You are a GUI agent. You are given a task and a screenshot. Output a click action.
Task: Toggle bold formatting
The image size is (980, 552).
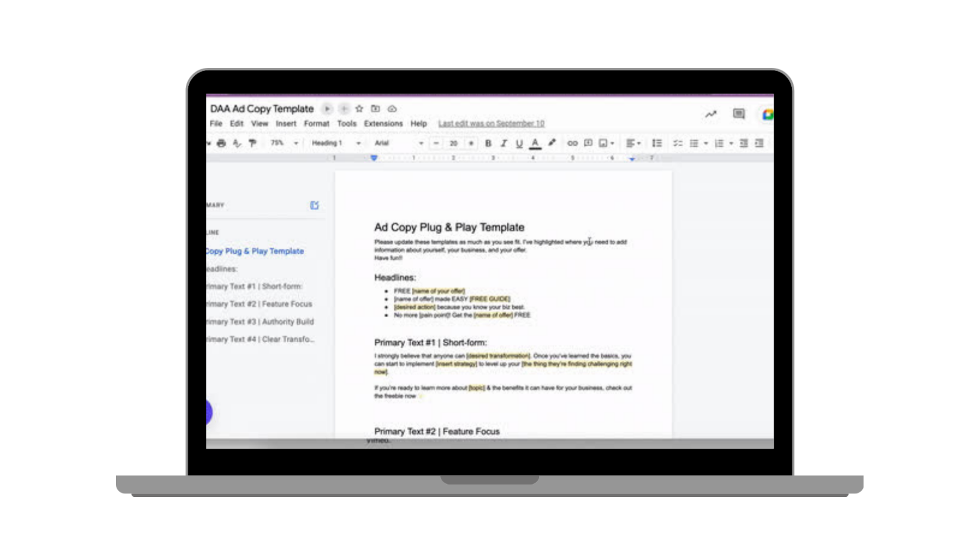pyautogui.click(x=488, y=143)
